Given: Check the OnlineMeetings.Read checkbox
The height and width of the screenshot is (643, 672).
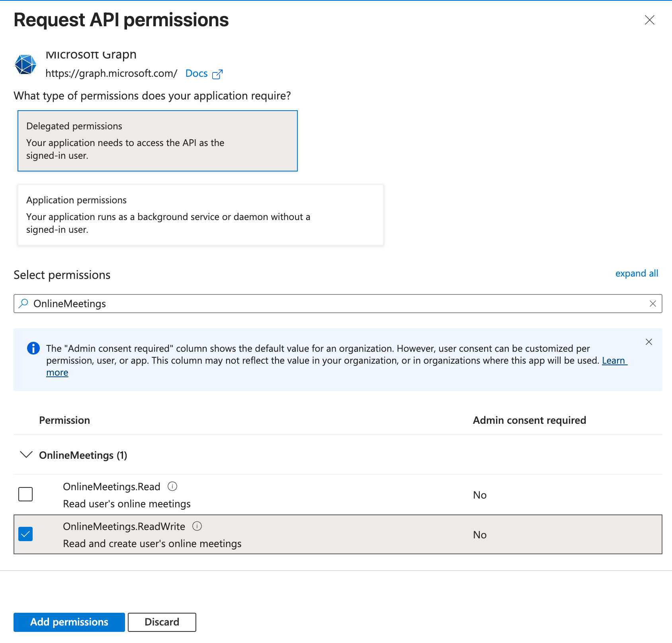Looking at the screenshot, I should (25, 494).
